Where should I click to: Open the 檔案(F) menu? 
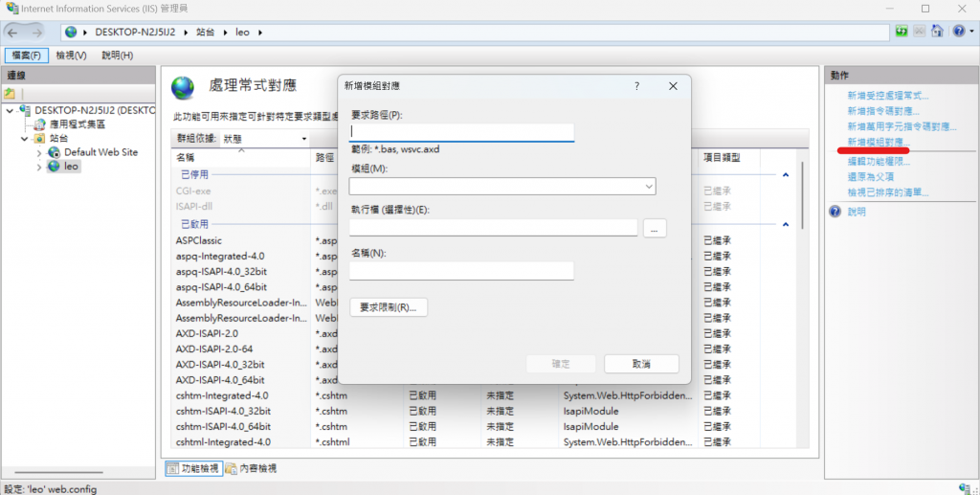tap(26, 56)
